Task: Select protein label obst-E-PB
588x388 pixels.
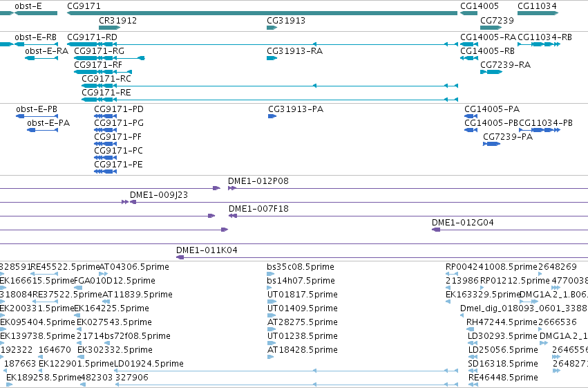Action: pyautogui.click(x=37, y=109)
